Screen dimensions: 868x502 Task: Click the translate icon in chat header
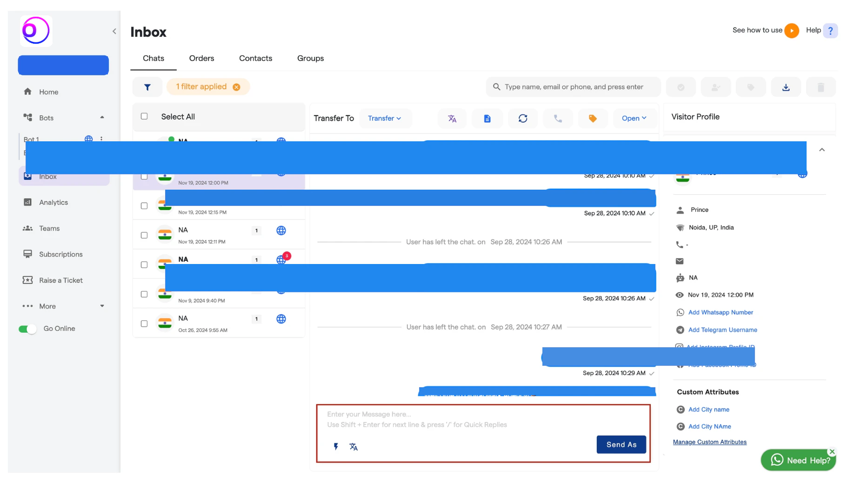(x=452, y=119)
